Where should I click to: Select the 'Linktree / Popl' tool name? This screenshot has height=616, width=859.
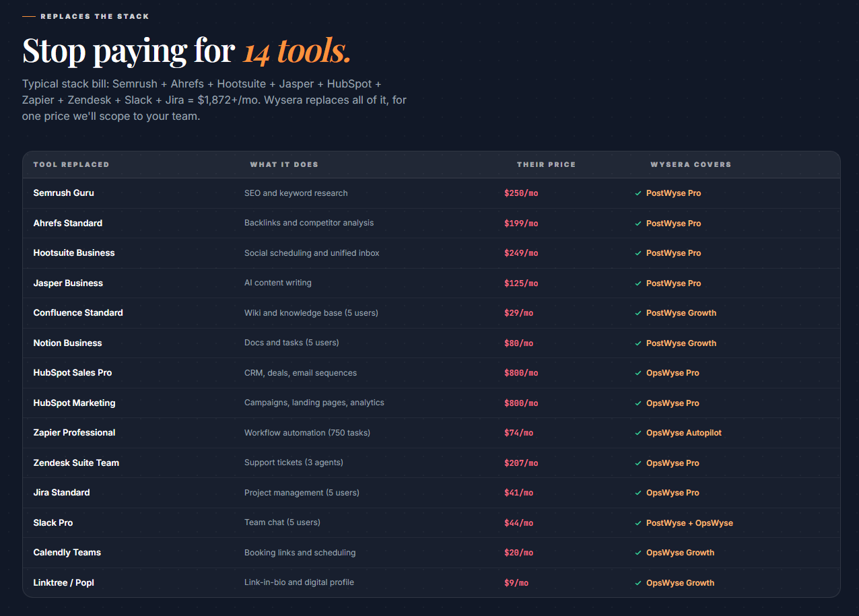click(63, 582)
